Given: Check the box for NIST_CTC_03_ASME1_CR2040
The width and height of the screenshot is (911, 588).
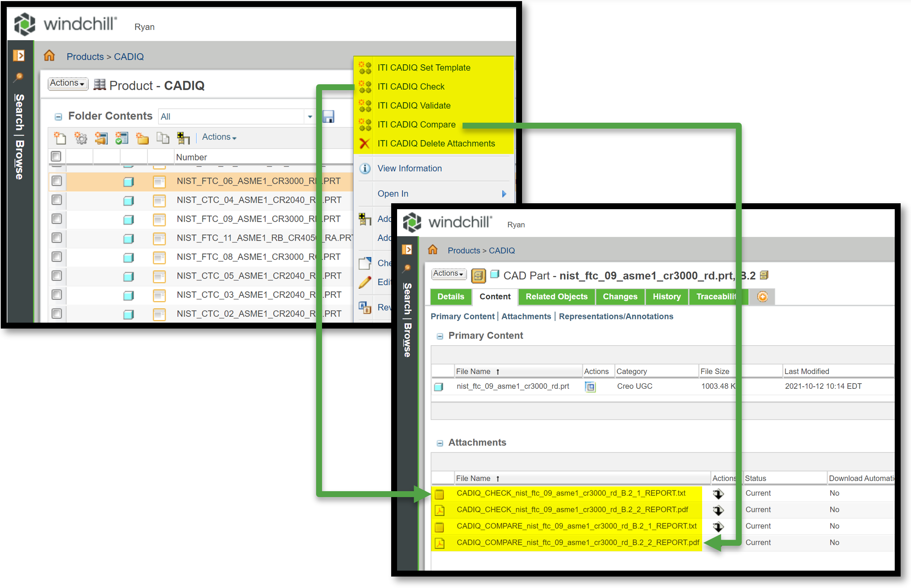Looking at the screenshot, I should pos(57,295).
